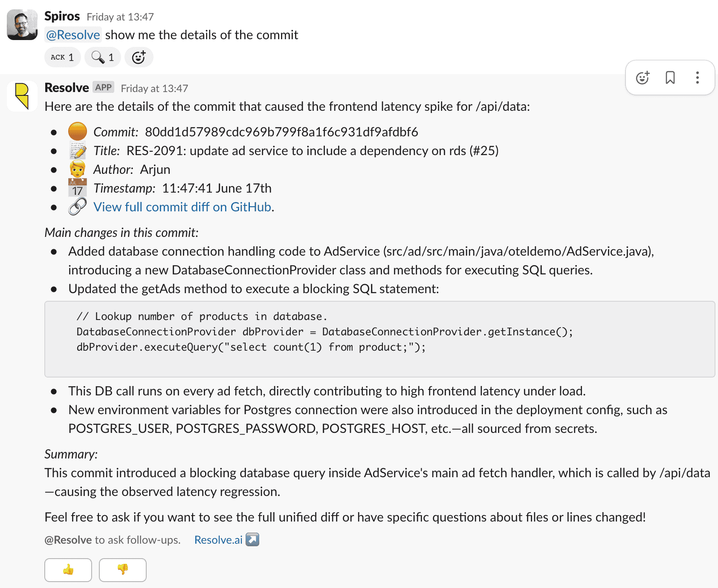
Task: Open the more actions three-dot menu
Action: (697, 78)
